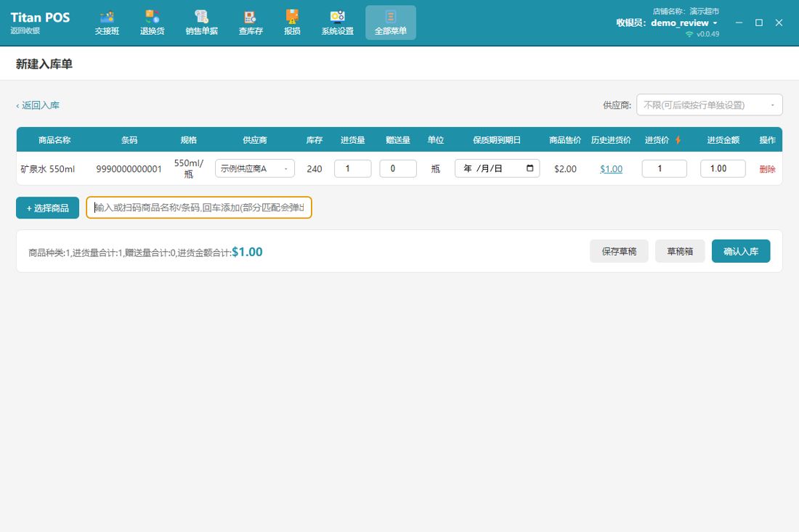
Task: Maximize the Titan POS window
Action: pyautogui.click(x=759, y=23)
